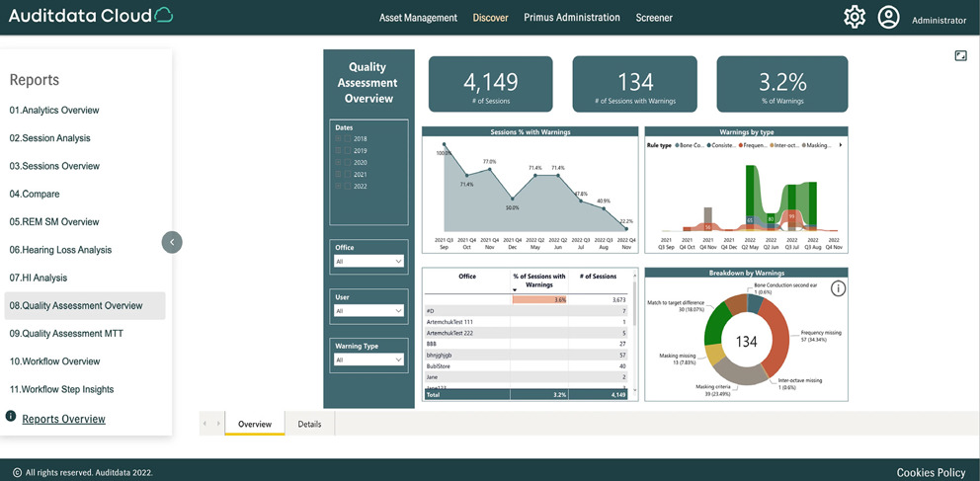This screenshot has height=481, width=980.
Task: Open Asset Management menu
Action: click(x=418, y=18)
